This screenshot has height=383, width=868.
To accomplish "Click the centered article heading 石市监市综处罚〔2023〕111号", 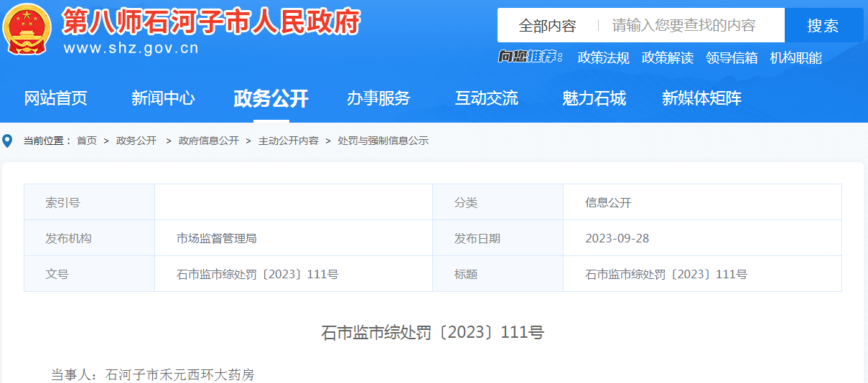I will pos(432,332).
